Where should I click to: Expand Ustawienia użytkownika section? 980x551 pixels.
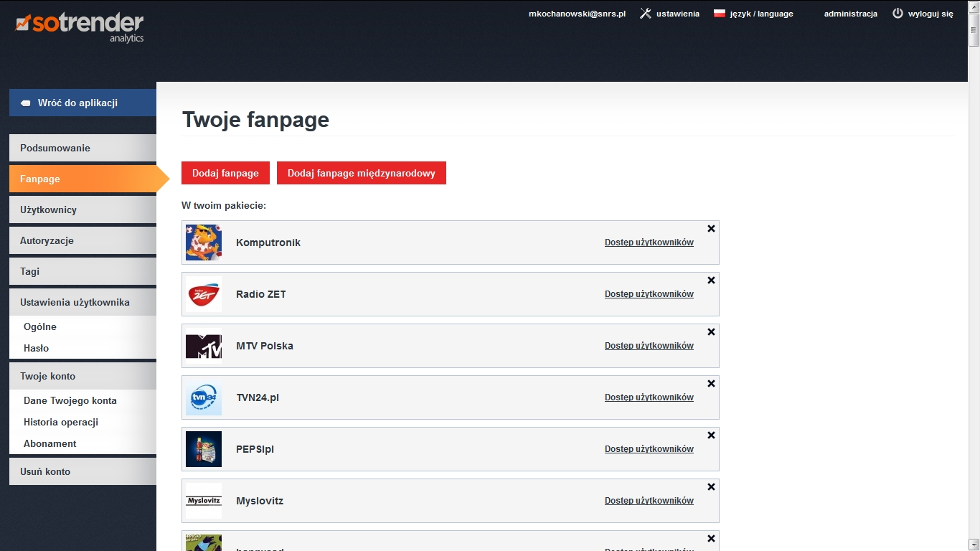83,302
